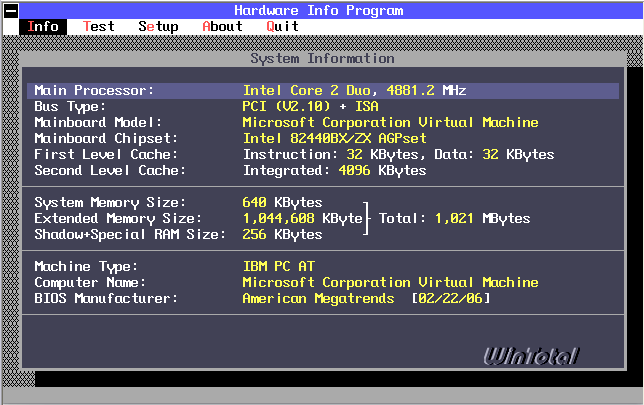Click the '256 KBytes' value
This screenshot has height=405, width=644.
pyautogui.click(x=282, y=235)
